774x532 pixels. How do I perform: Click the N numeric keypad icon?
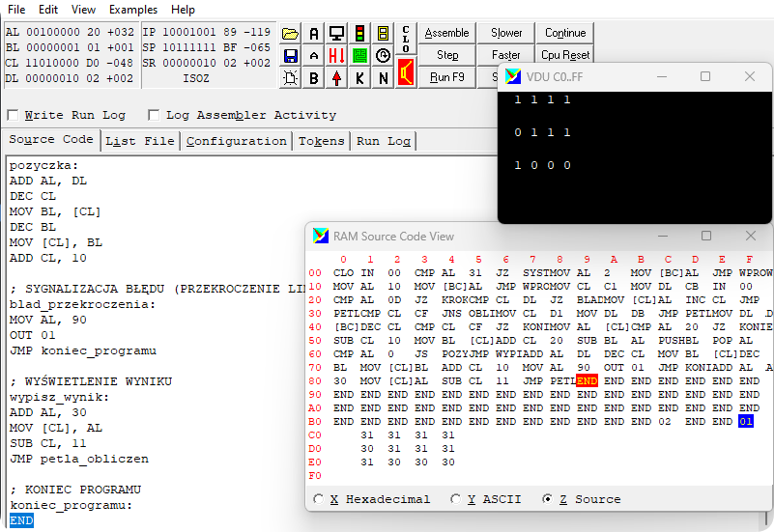click(x=383, y=78)
